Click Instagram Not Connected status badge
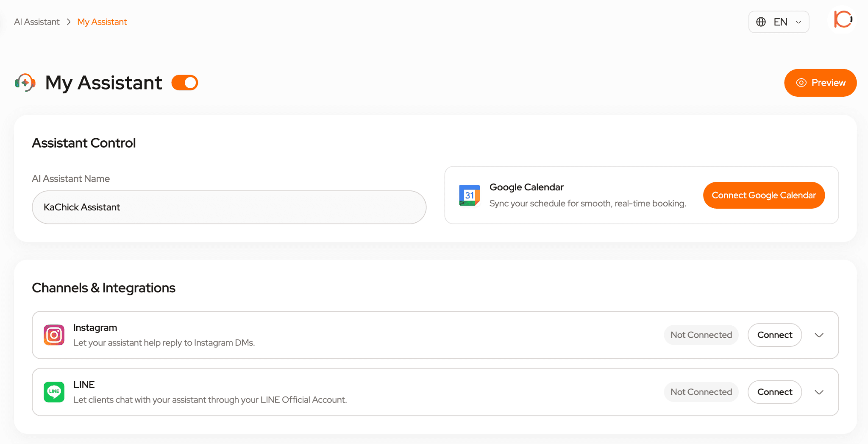868x444 pixels. tap(701, 335)
